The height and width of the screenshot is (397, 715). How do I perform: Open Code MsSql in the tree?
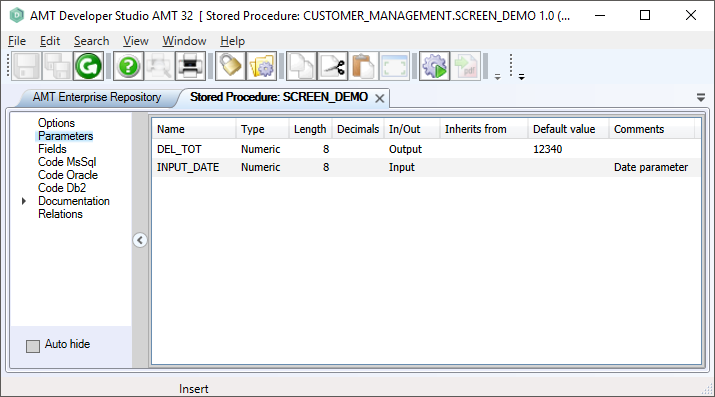click(x=67, y=162)
